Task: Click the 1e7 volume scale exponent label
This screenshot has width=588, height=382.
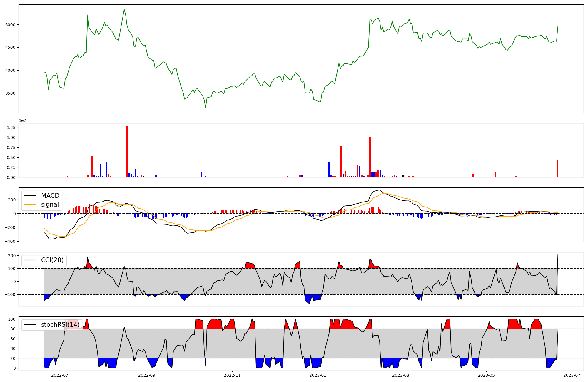Action: tap(22, 121)
